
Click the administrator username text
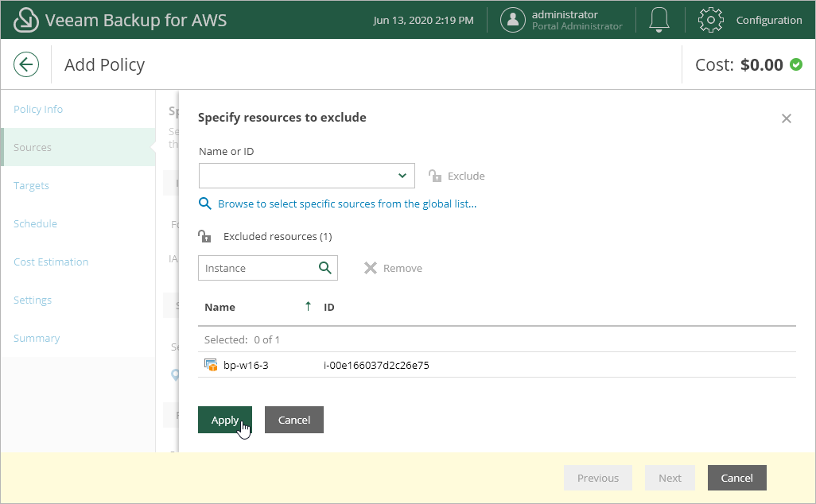pyautogui.click(x=565, y=14)
